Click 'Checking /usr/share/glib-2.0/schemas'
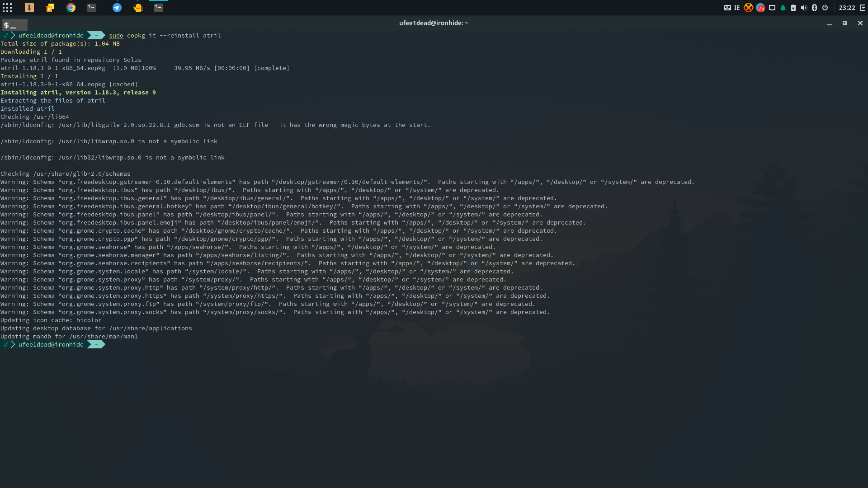 [66, 174]
